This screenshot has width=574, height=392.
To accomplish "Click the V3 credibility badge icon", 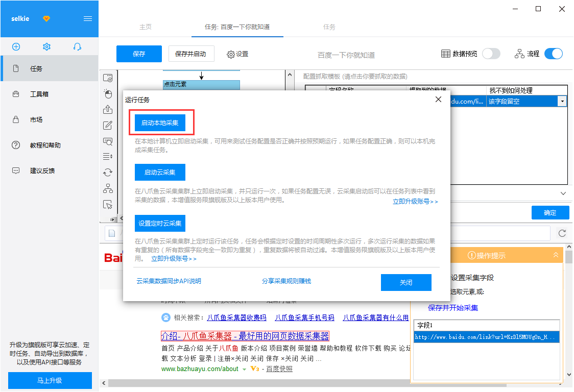I will coord(255,369).
